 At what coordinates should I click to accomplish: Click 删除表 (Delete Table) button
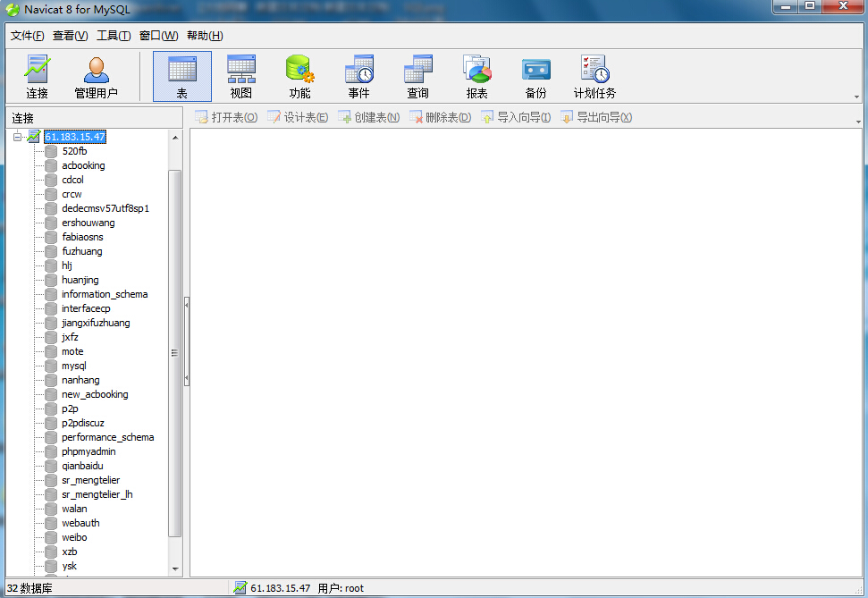tap(440, 117)
